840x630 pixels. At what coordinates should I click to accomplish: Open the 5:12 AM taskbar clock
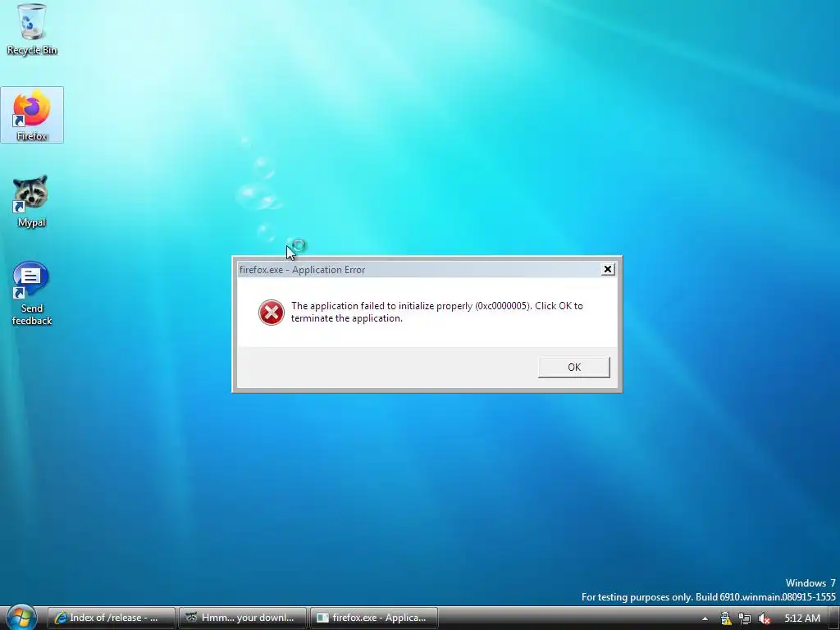(x=802, y=619)
